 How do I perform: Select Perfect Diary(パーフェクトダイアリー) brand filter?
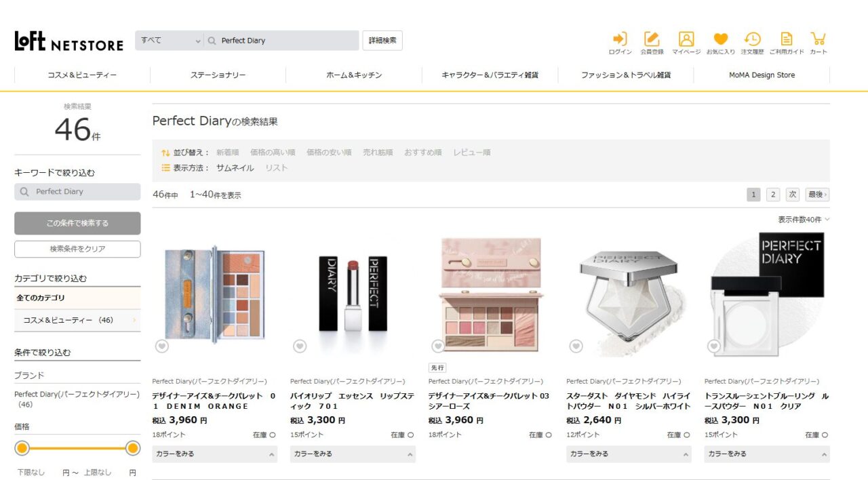77,399
